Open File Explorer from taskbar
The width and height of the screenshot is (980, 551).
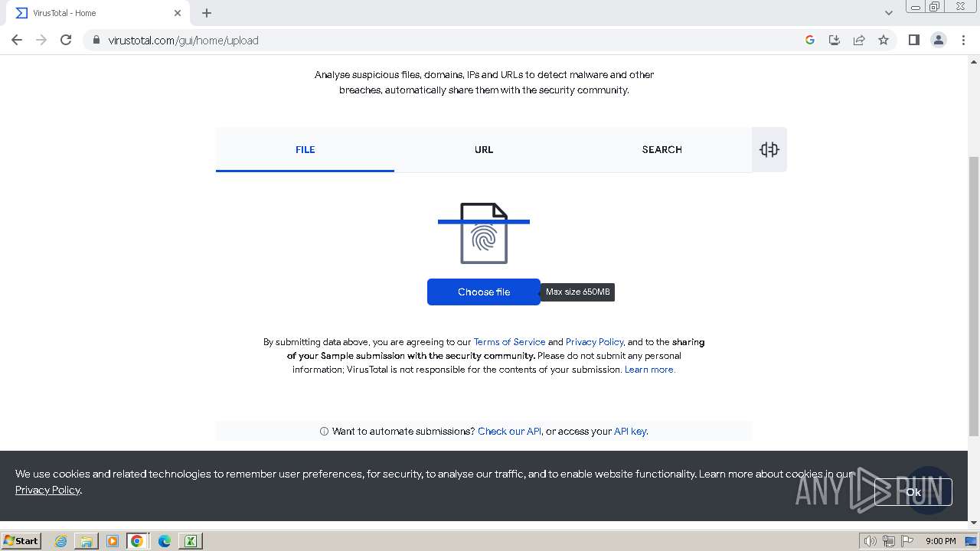coord(87,541)
